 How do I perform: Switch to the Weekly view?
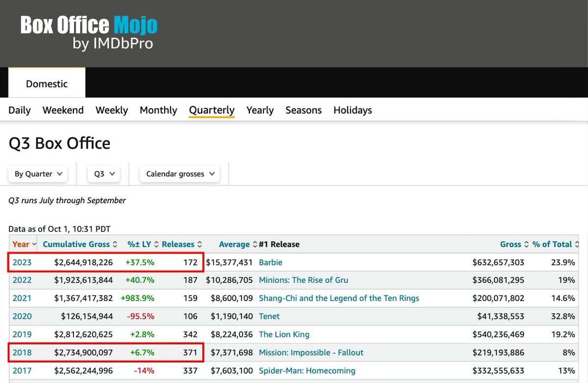(x=112, y=110)
